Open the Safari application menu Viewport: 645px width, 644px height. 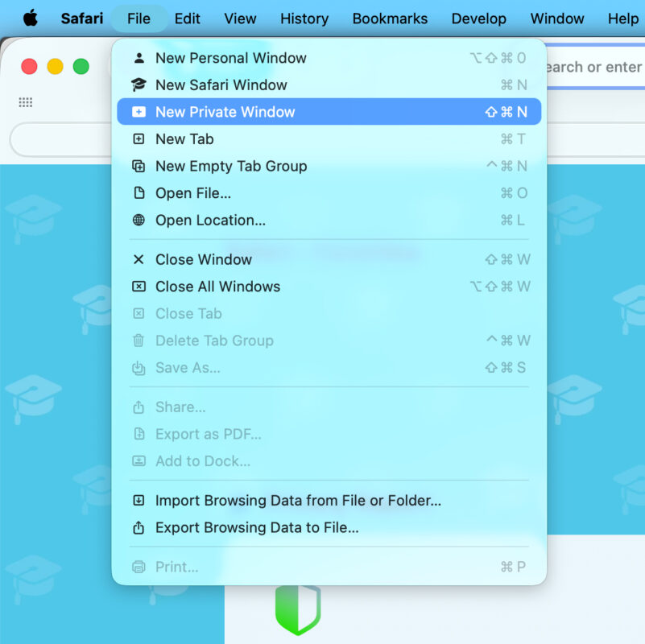click(82, 19)
